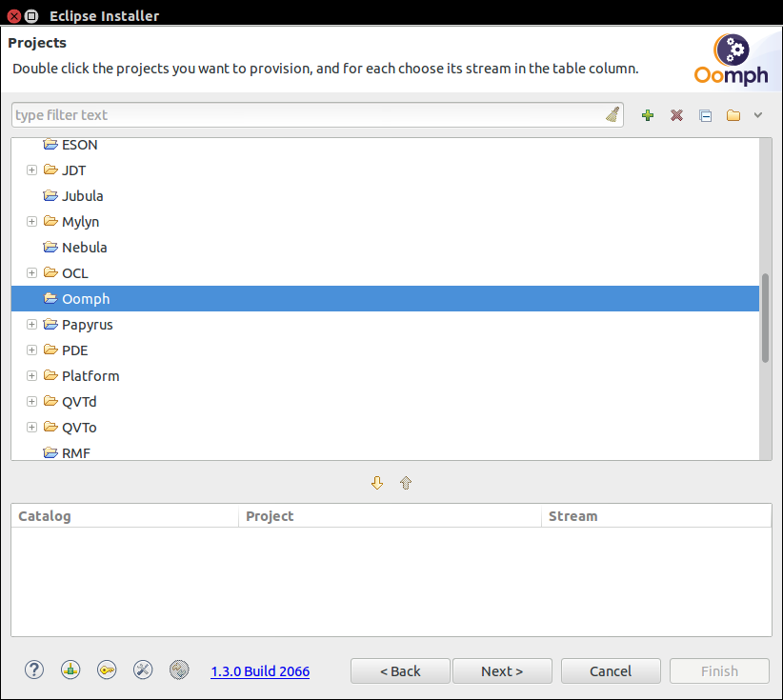Click the Oomph logo in header
This screenshot has height=700, width=783.
731,59
